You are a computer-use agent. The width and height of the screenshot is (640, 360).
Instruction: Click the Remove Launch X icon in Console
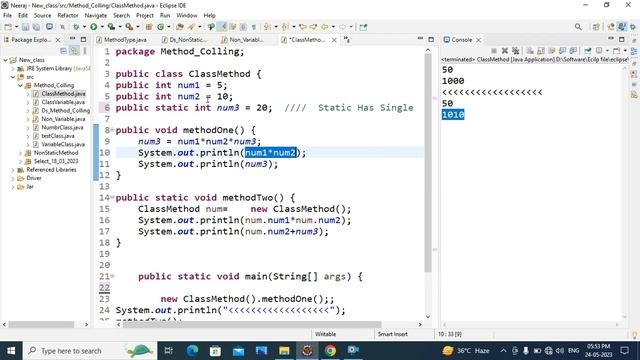coord(505,51)
